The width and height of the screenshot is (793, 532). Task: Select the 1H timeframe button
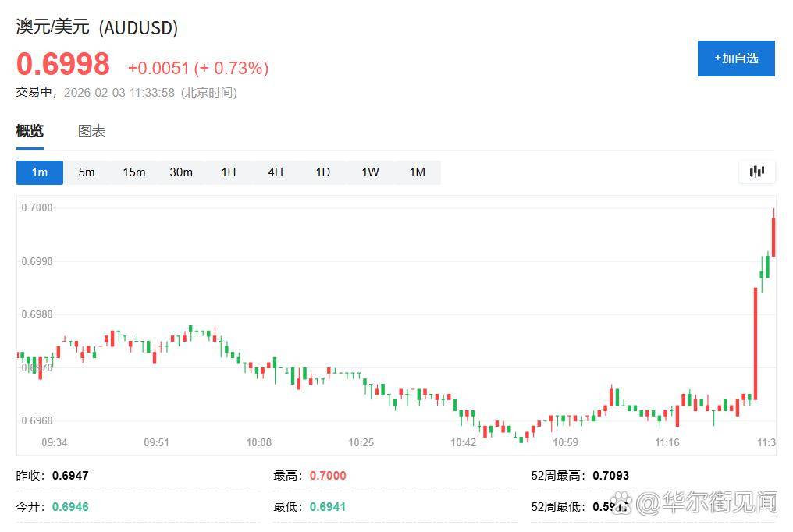point(228,172)
